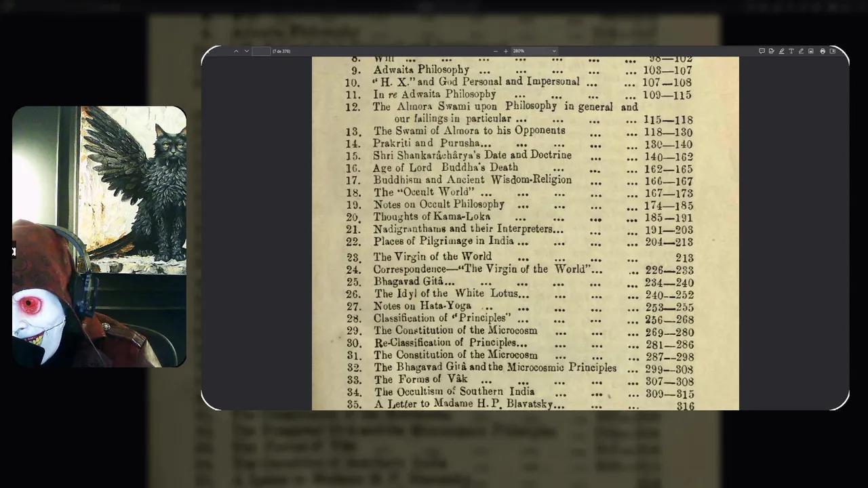The height and width of the screenshot is (488, 868).
Task: Open the 280% zoom level dropdown
Action: coord(534,51)
